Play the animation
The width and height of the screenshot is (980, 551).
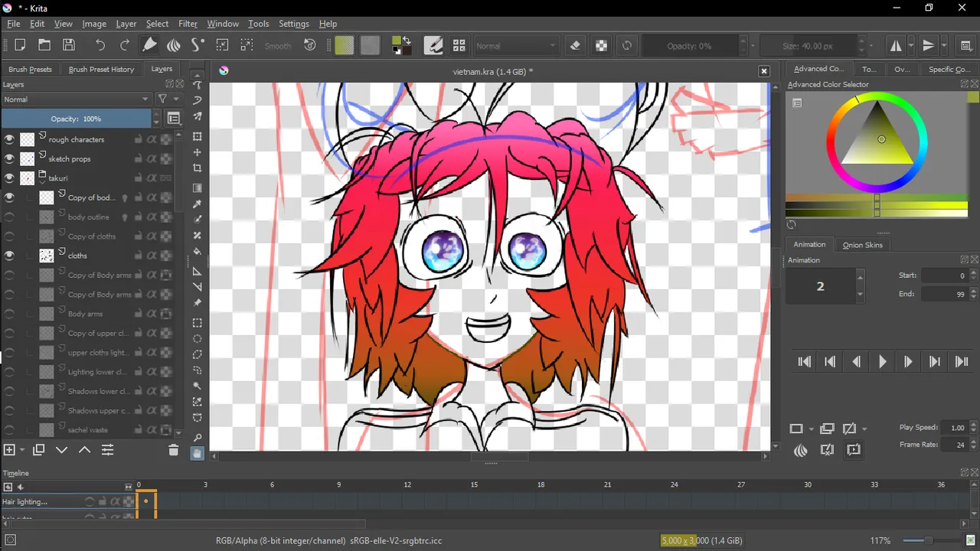coord(882,362)
